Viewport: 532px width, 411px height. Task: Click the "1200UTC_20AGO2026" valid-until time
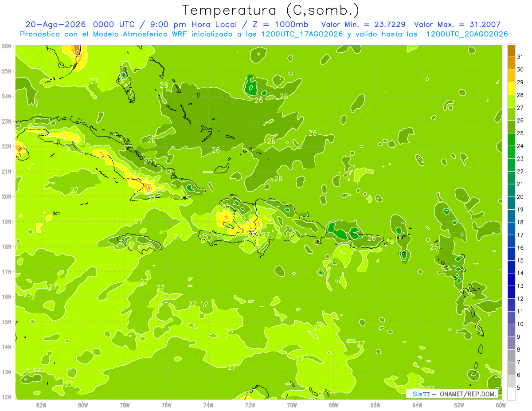(467, 34)
